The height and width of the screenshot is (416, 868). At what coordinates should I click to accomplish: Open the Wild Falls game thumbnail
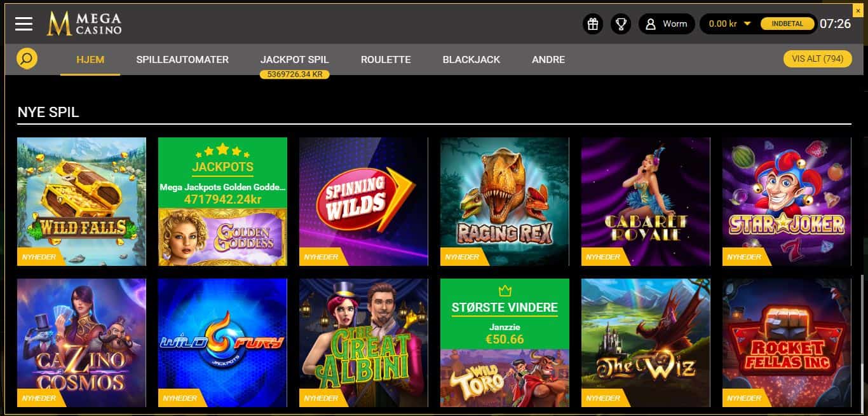pyautogui.click(x=81, y=202)
